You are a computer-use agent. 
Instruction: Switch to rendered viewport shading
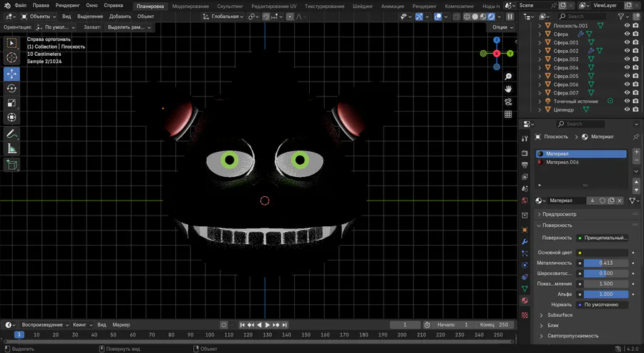click(491, 16)
